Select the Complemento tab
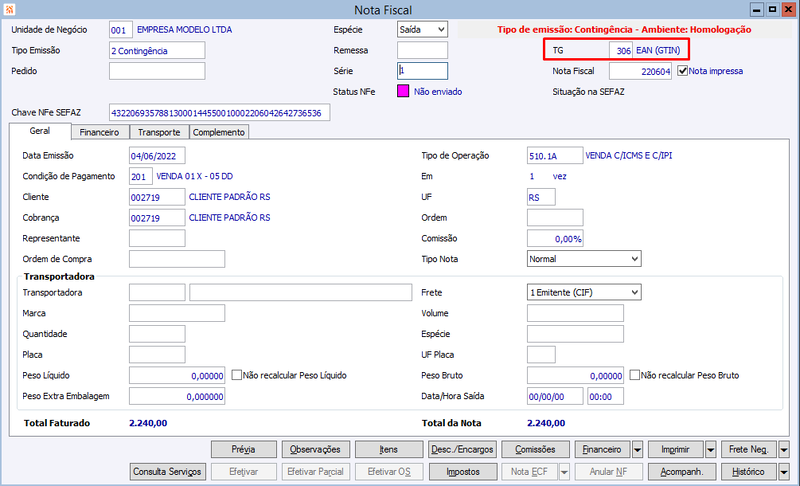The image size is (800, 486). [219, 132]
